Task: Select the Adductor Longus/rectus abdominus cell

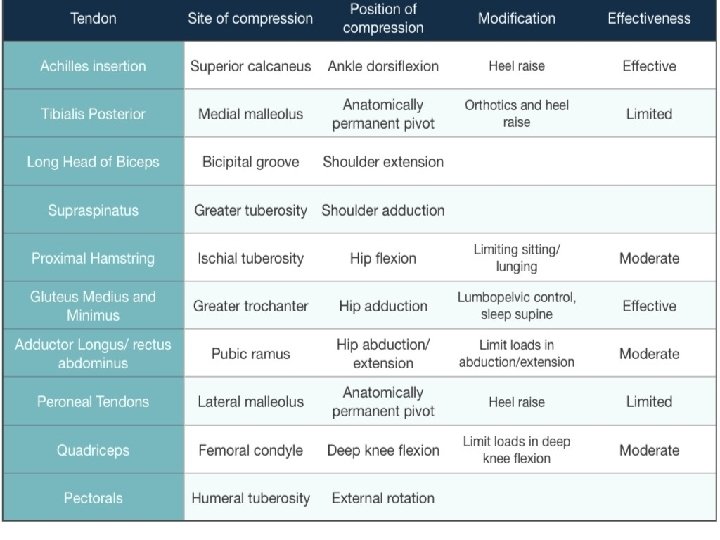Action: tap(93, 354)
